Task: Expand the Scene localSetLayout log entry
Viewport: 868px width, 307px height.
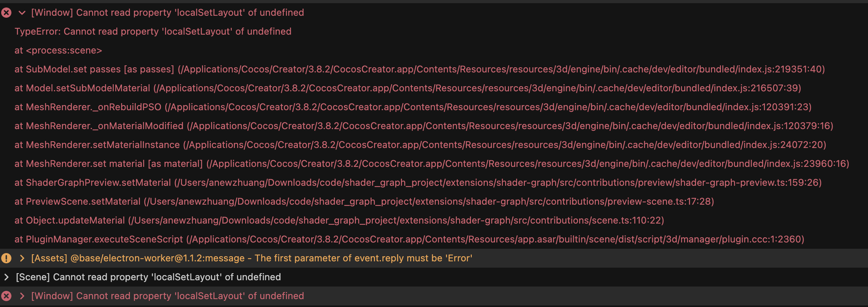Action: 6,277
